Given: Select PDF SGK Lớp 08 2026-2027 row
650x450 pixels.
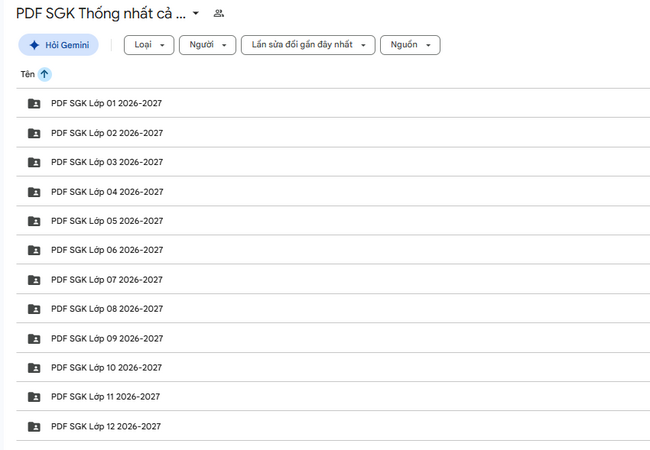Looking at the screenshot, I should coord(333,309).
